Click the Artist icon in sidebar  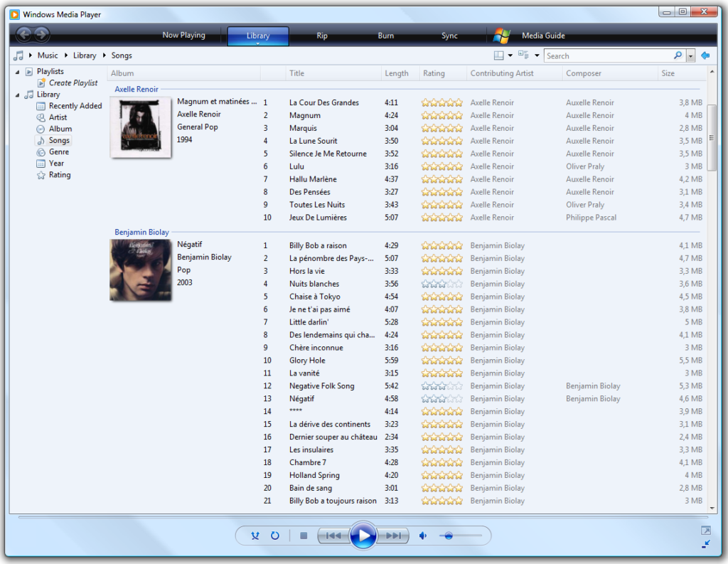(x=41, y=117)
